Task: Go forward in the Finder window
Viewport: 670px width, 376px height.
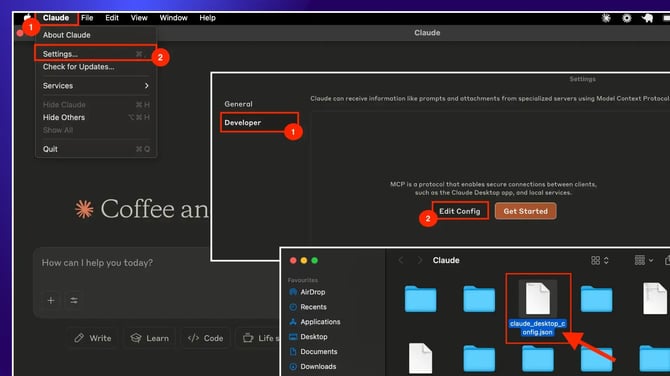Action: (420, 260)
